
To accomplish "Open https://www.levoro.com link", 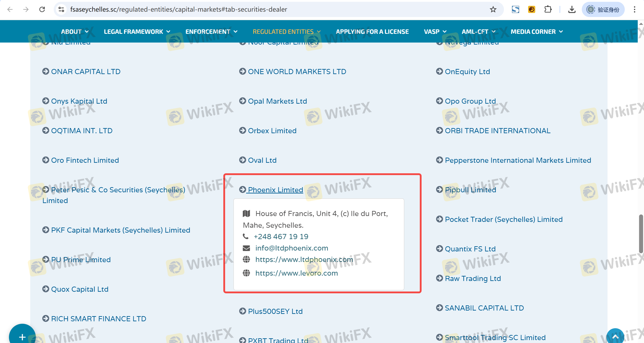I will pyautogui.click(x=296, y=273).
